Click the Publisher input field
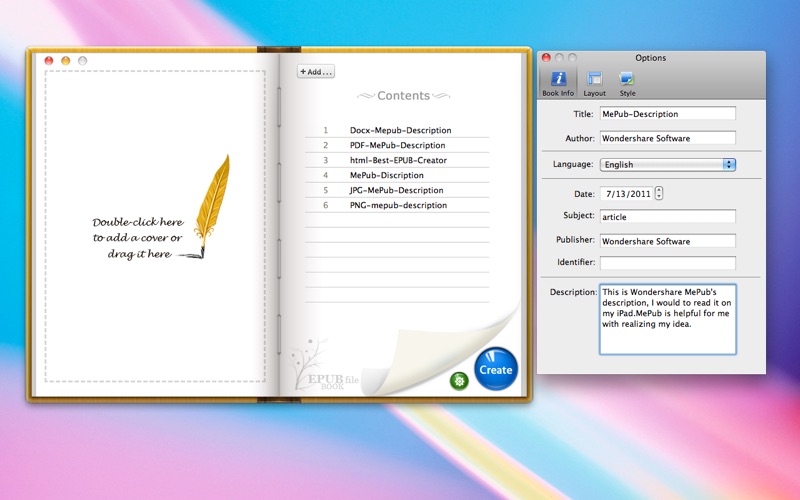The image size is (800, 500). point(667,241)
